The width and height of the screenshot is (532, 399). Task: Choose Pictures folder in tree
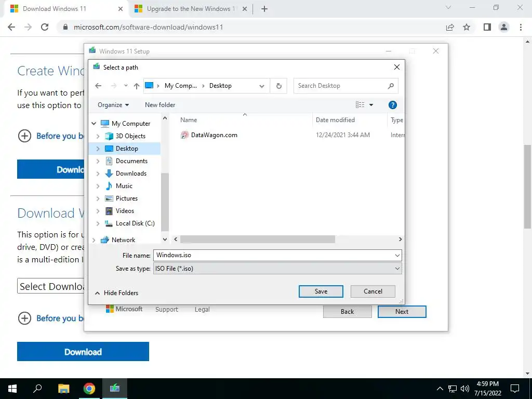[x=127, y=198]
